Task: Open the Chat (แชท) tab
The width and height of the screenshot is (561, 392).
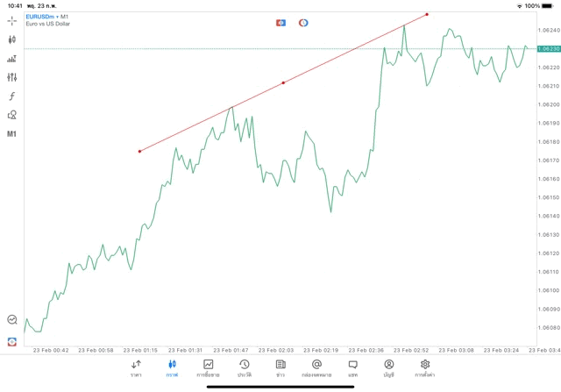Action: (352, 368)
